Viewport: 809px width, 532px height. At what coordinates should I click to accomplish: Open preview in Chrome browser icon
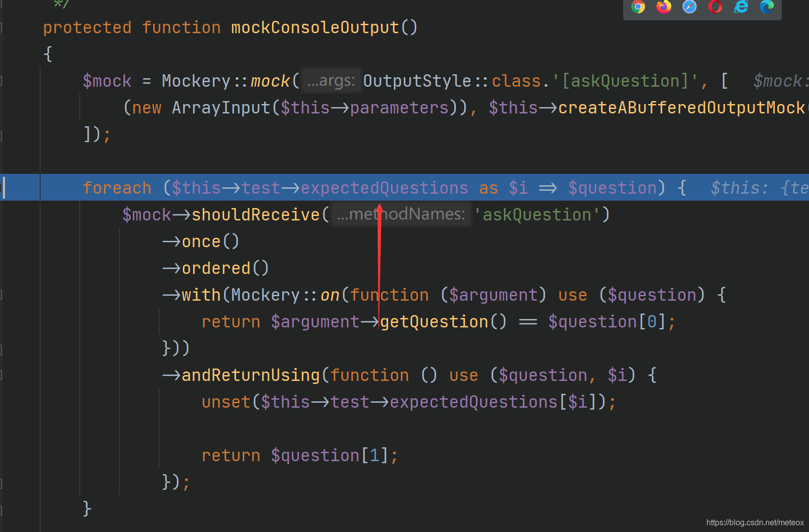click(638, 6)
